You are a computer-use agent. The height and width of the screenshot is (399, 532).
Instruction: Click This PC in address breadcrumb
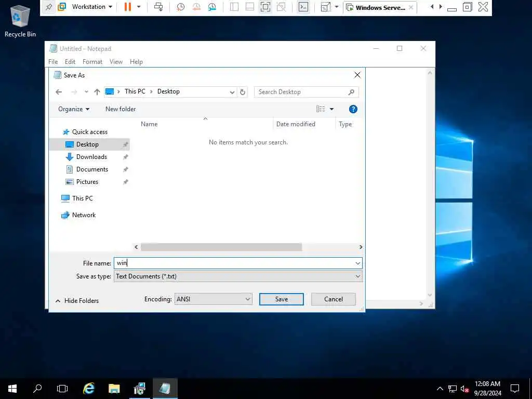tap(135, 91)
